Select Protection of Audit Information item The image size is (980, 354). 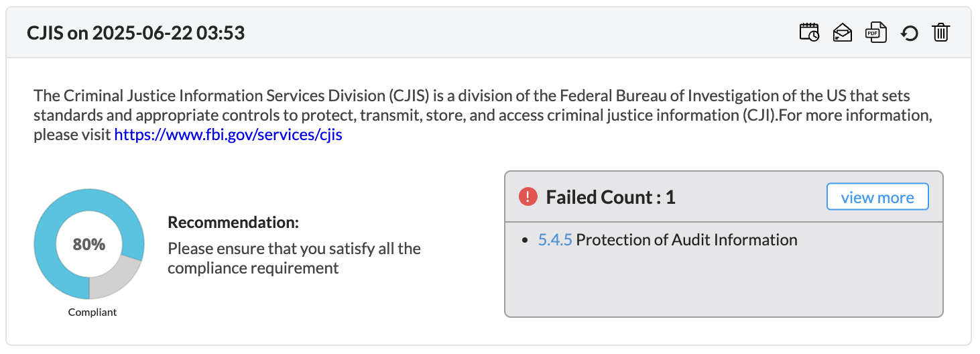(x=686, y=240)
